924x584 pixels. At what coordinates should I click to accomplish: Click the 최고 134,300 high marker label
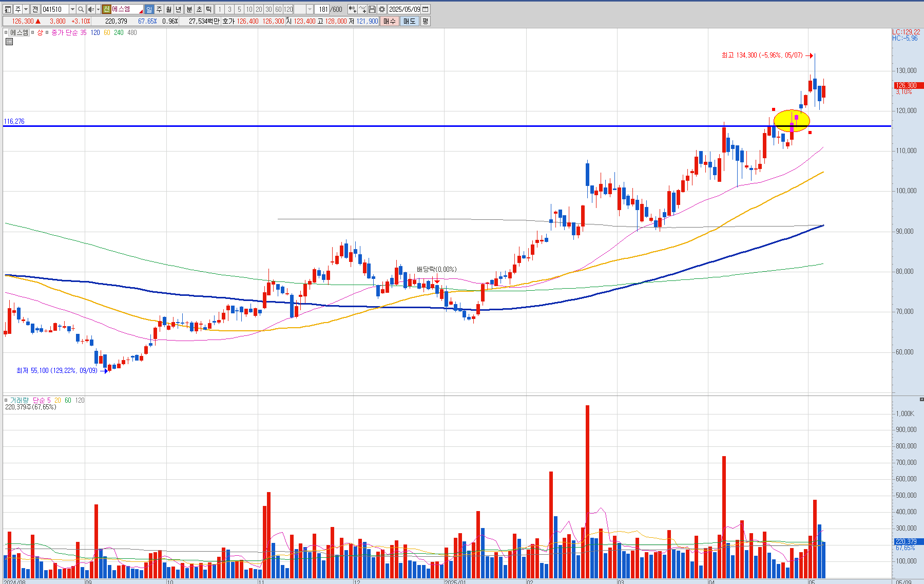point(762,55)
